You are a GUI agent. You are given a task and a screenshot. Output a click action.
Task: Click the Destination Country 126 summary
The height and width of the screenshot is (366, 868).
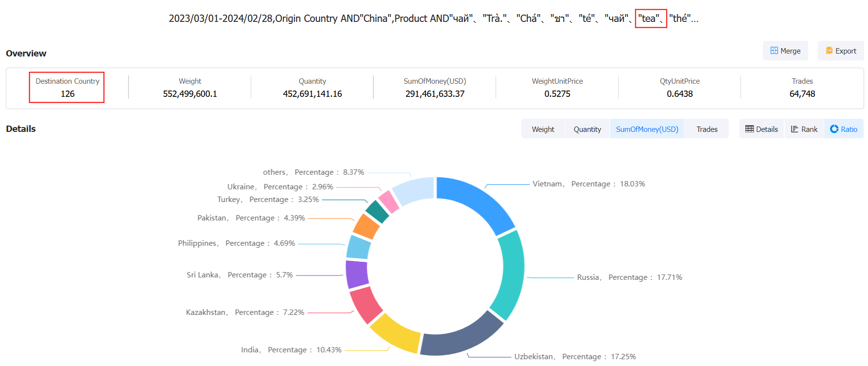click(x=67, y=88)
